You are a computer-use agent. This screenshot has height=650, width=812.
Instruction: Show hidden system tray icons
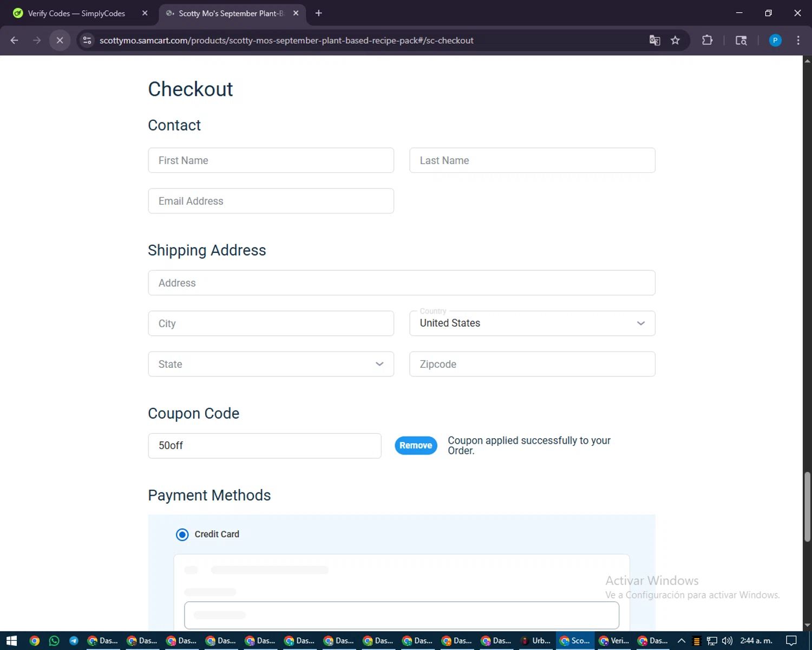pyautogui.click(x=682, y=641)
